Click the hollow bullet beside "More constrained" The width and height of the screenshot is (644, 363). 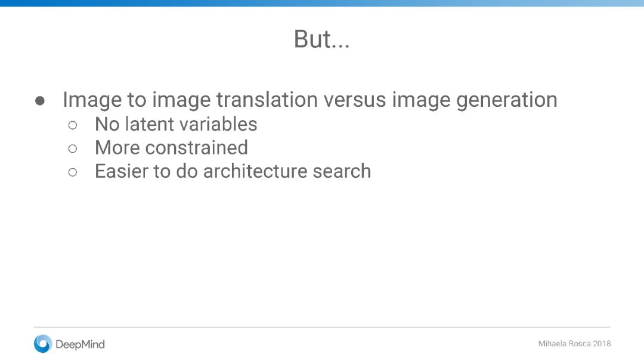click(73, 149)
